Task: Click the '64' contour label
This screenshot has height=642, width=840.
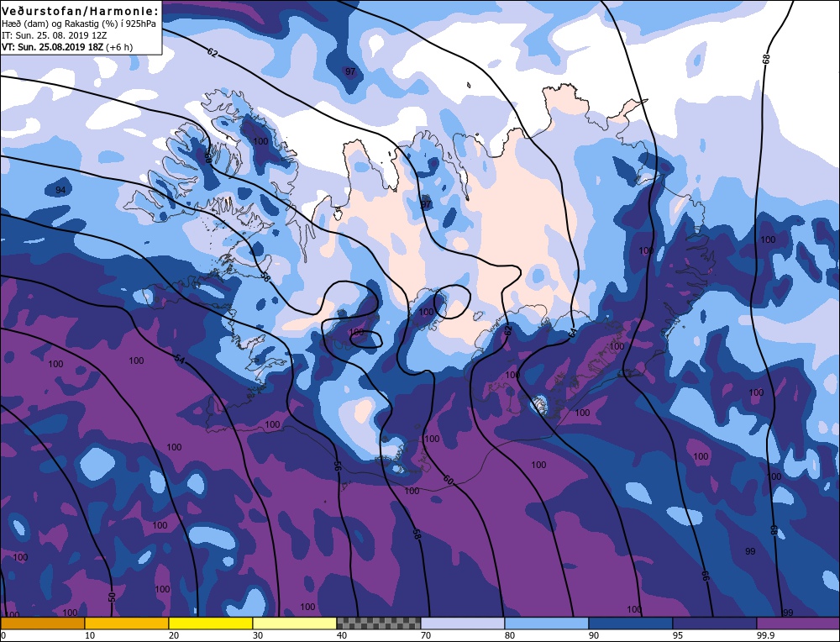Action: [571, 333]
